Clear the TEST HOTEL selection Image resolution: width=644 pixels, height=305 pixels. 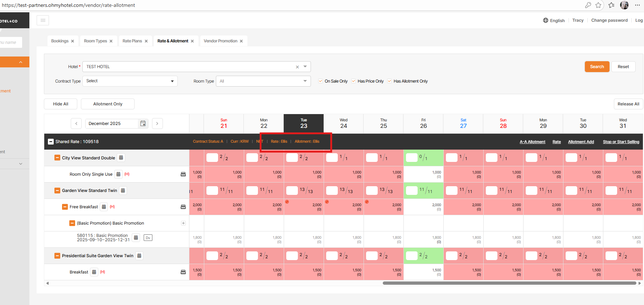pos(297,67)
